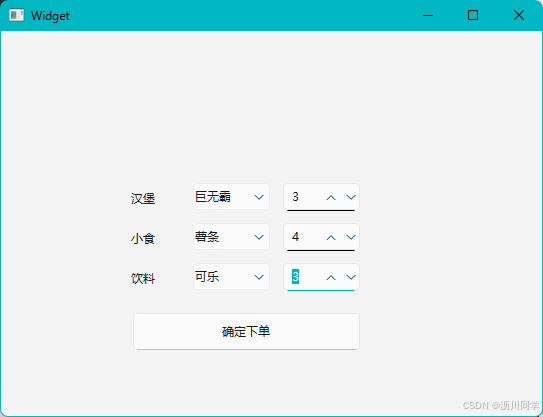Screen dimensions: 543x417
Task: Click the Widget window icon
Action: coord(16,15)
